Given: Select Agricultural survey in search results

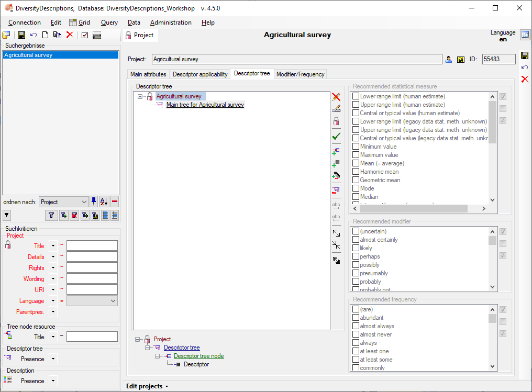Looking at the screenshot, I should [61, 55].
